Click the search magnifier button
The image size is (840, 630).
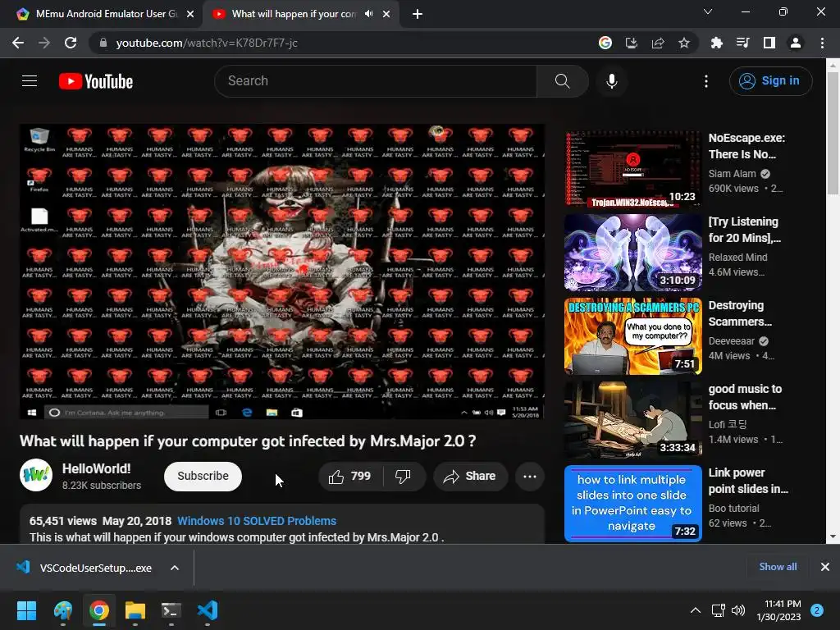click(x=562, y=81)
